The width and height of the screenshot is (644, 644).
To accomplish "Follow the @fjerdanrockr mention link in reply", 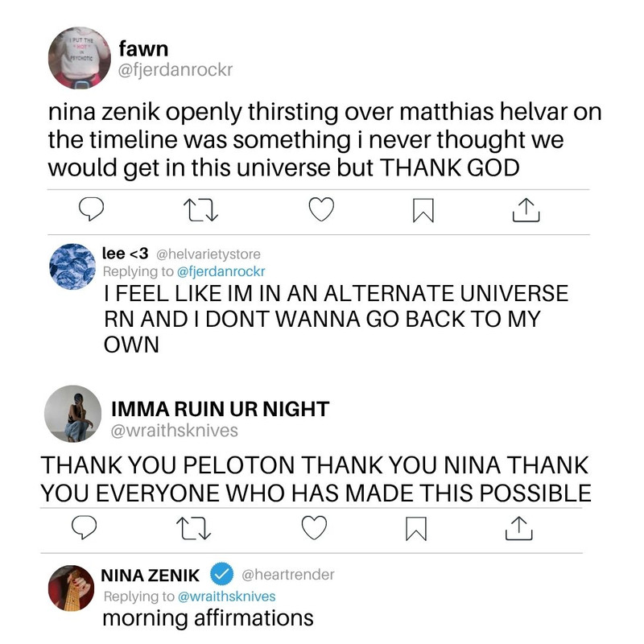I will [221, 271].
